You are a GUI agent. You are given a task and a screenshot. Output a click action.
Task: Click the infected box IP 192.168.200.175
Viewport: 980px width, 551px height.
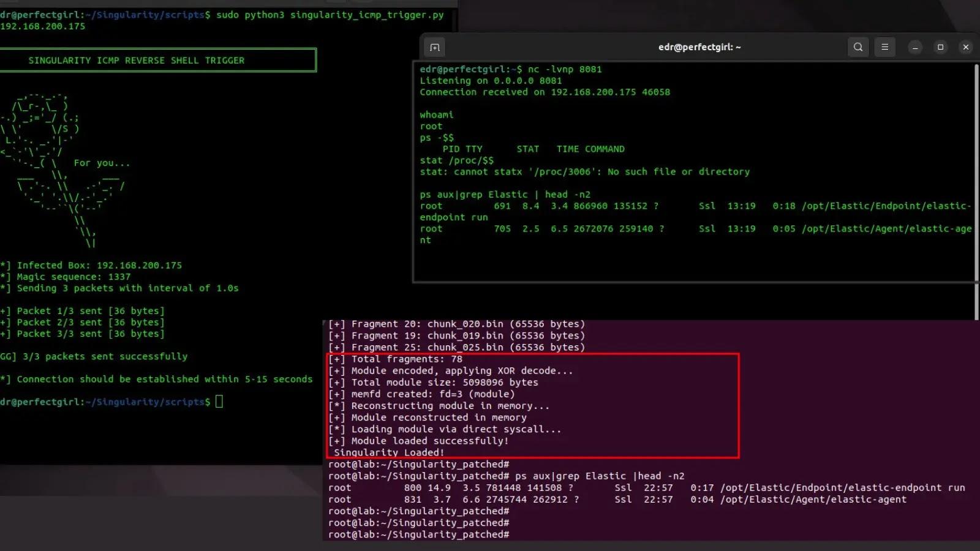point(141,265)
